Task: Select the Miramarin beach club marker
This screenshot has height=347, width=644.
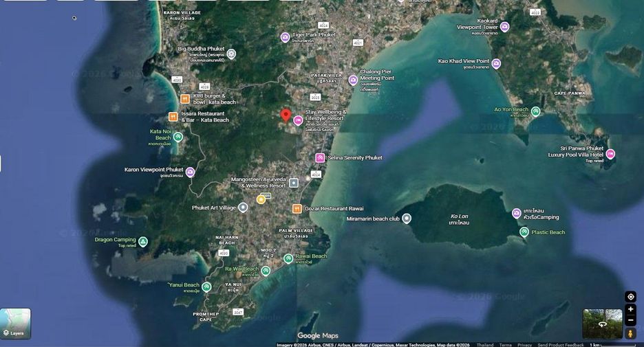Action: pos(406,219)
